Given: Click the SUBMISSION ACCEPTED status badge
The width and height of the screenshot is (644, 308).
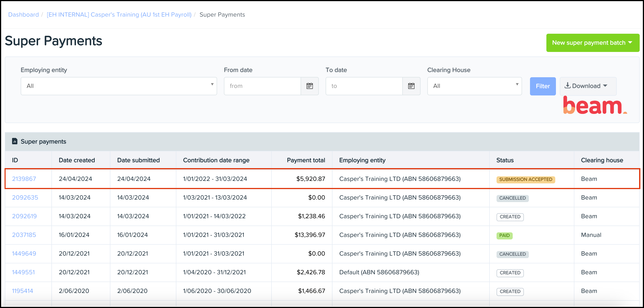Looking at the screenshot, I should pyautogui.click(x=525, y=179).
